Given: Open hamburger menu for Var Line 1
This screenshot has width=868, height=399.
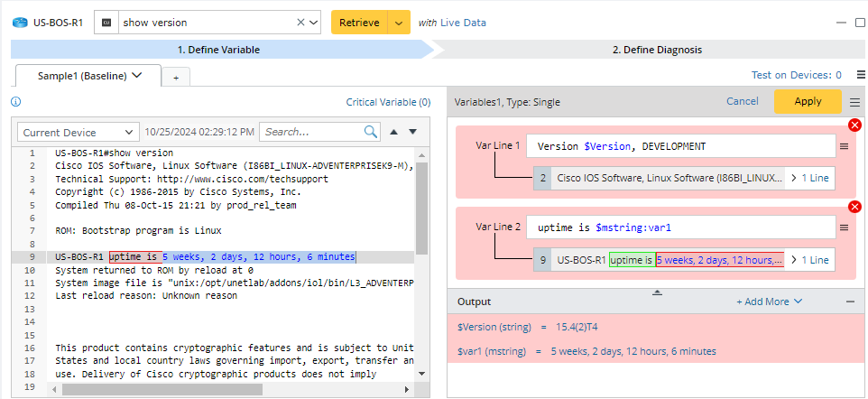Looking at the screenshot, I should (x=844, y=146).
